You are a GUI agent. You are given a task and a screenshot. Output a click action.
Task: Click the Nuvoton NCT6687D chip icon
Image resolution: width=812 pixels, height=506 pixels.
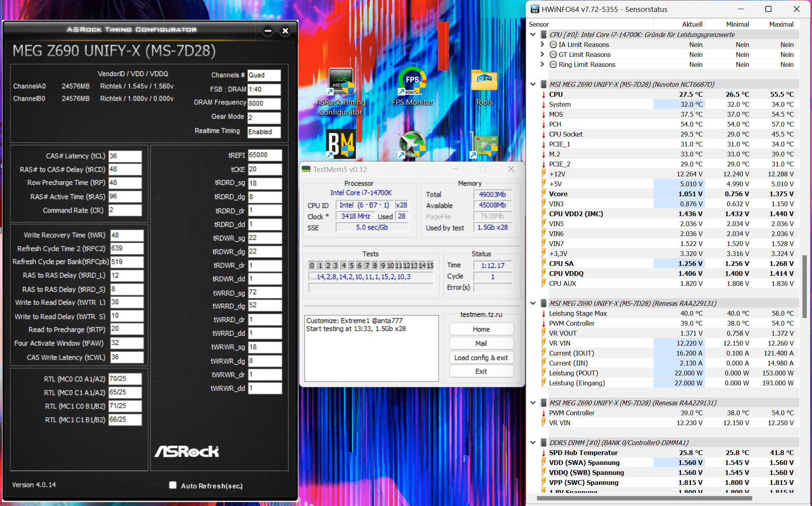pos(543,84)
